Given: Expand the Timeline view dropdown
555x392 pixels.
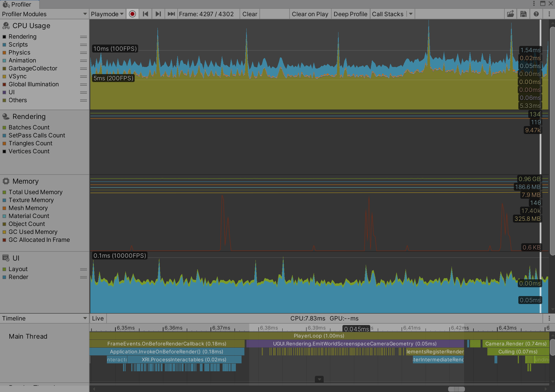Looking at the screenshot, I should [44, 318].
